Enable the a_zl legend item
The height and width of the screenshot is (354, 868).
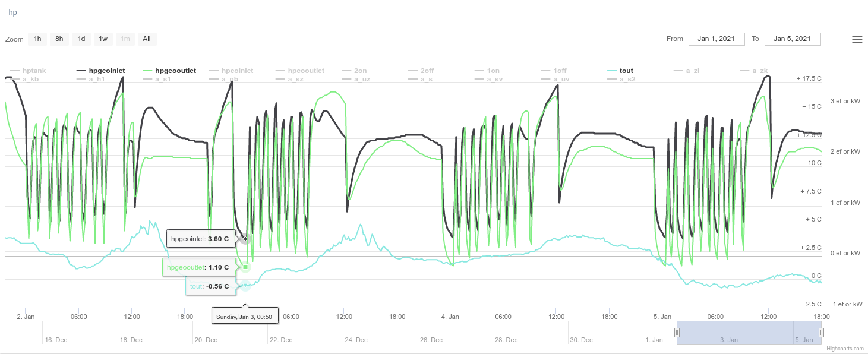pyautogui.click(x=686, y=71)
